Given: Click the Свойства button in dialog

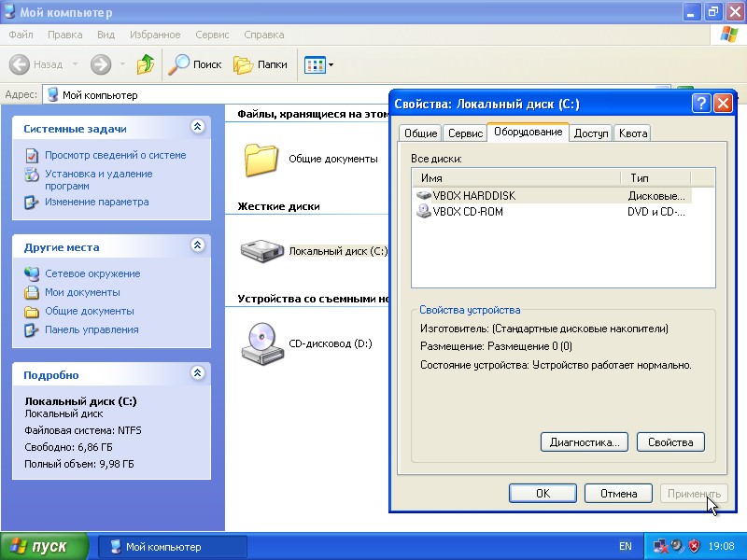Looking at the screenshot, I should click(x=670, y=442).
